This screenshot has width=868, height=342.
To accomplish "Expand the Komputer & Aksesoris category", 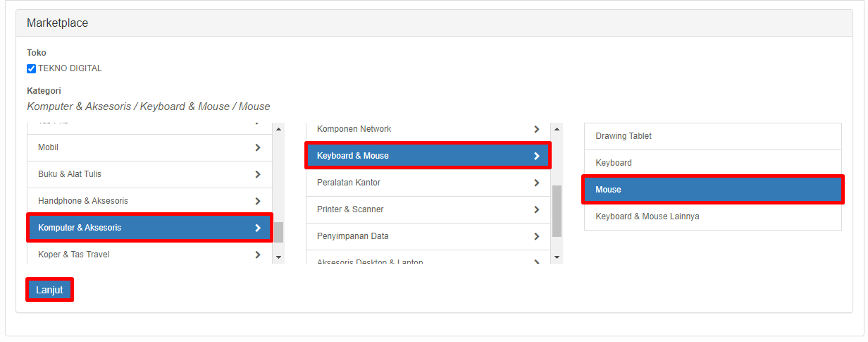I will (149, 228).
